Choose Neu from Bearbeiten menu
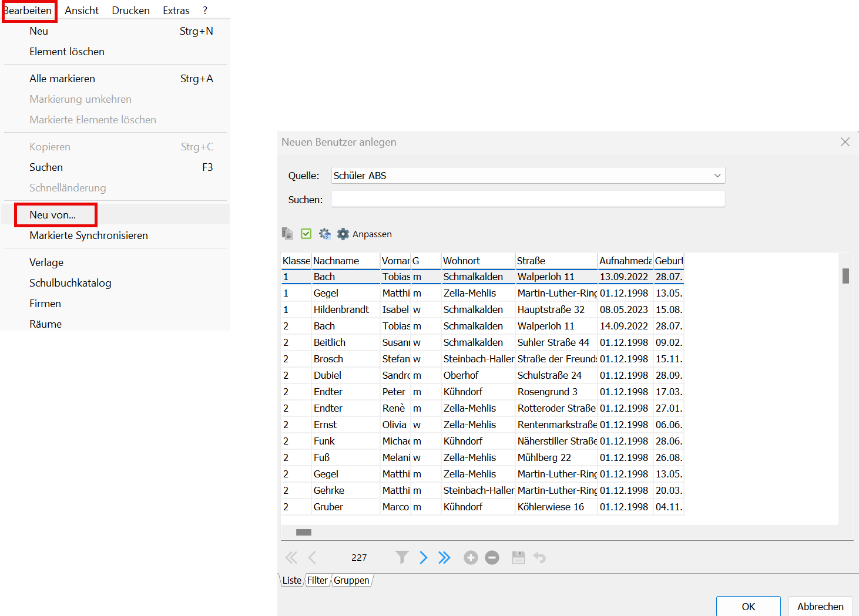Screen dimensions: 859x616 click(x=116, y=31)
